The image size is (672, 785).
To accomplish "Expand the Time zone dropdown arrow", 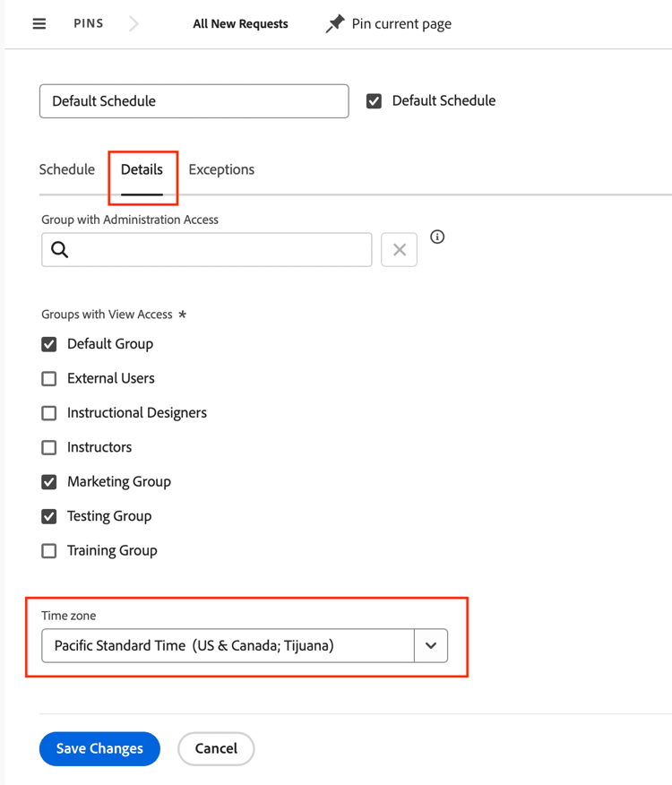I will 430,645.
